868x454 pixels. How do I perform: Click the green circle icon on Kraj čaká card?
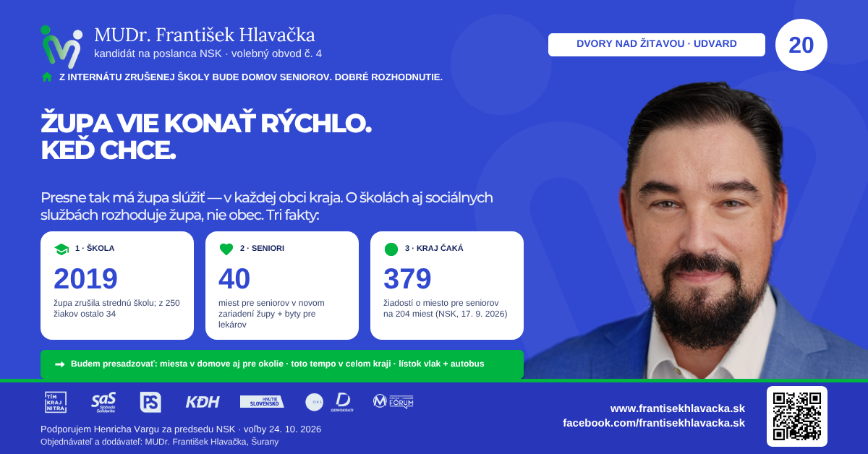pyautogui.click(x=391, y=249)
